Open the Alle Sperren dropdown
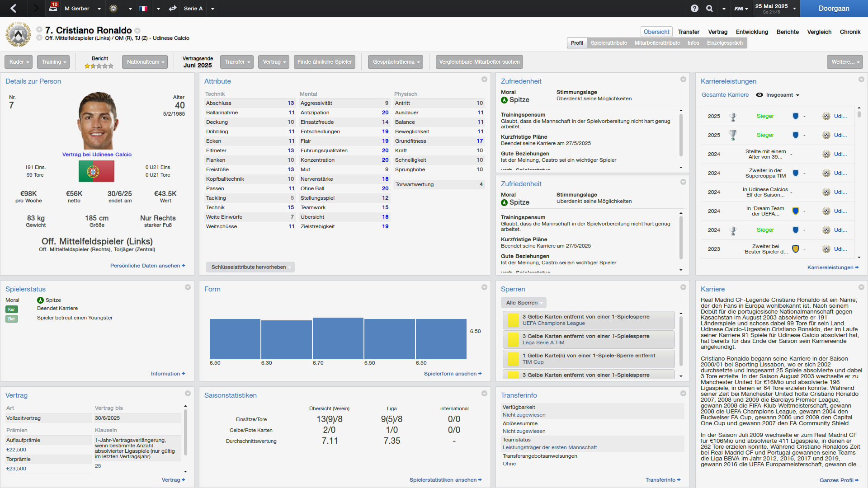 [x=524, y=303]
